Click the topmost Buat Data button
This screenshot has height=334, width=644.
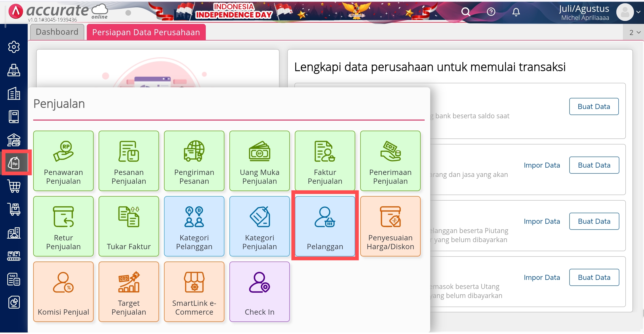click(594, 106)
